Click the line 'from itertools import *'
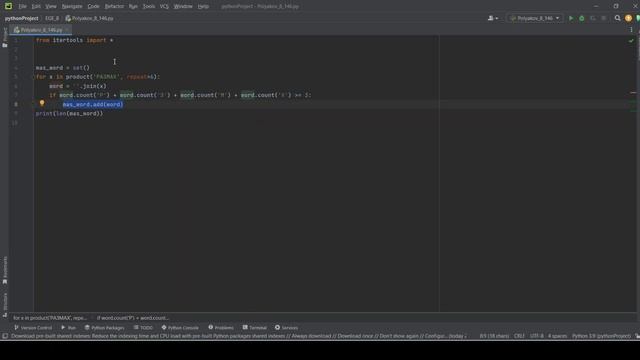 (74, 40)
